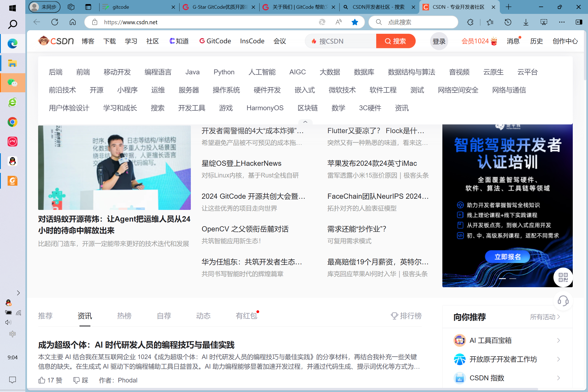Viewport: 588px width, 392px height.
Task: Open the 会员1024 link
Action: pos(479,41)
